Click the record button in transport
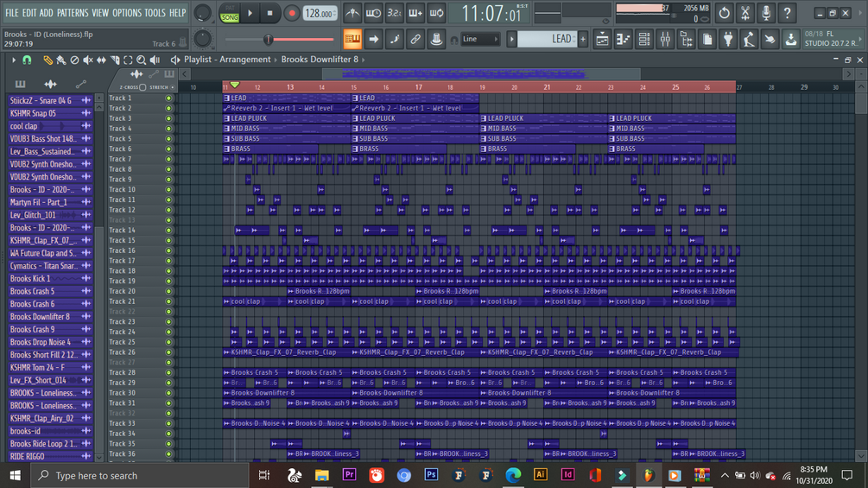The height and width of the screenshot is (488, 868). 292,13
